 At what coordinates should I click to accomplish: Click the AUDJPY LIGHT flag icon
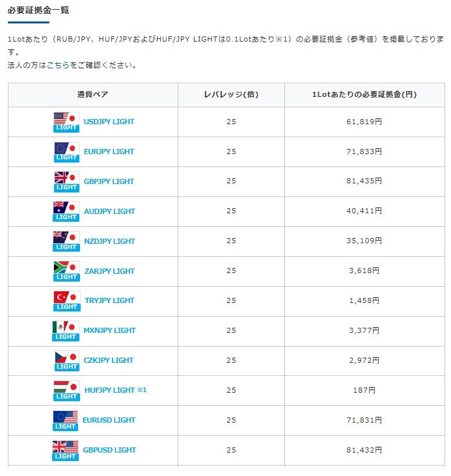click(x=66, y=211)
